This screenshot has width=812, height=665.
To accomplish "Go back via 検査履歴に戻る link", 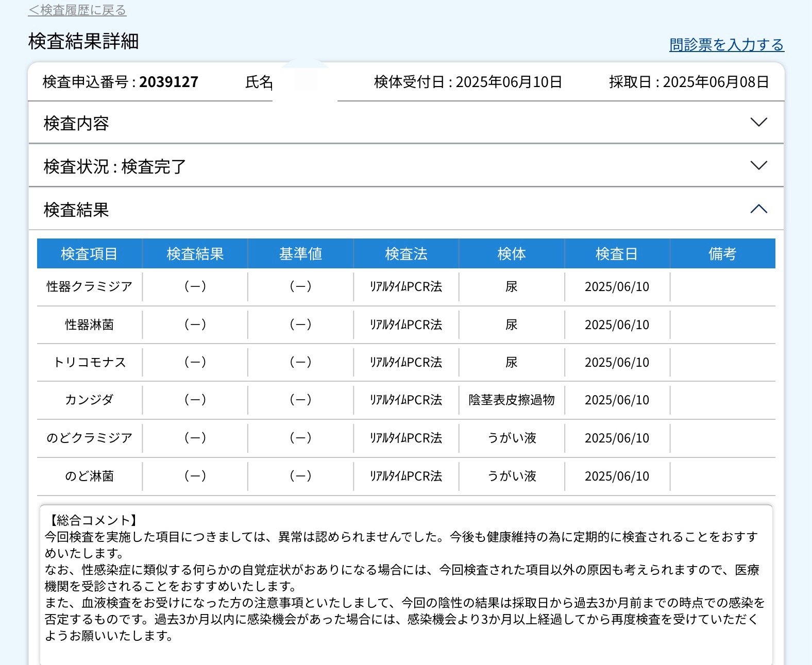I will click(x=77, y=10).
